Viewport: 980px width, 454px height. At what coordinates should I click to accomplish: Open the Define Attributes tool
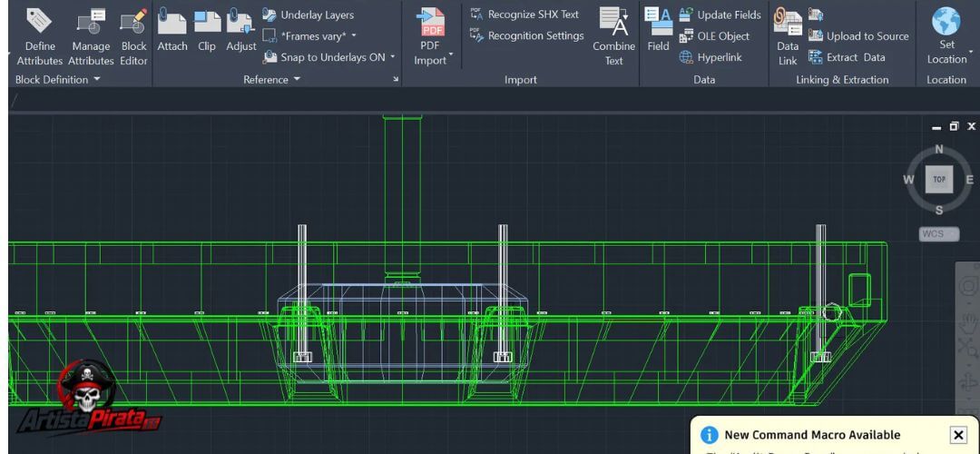pos(39,37)
